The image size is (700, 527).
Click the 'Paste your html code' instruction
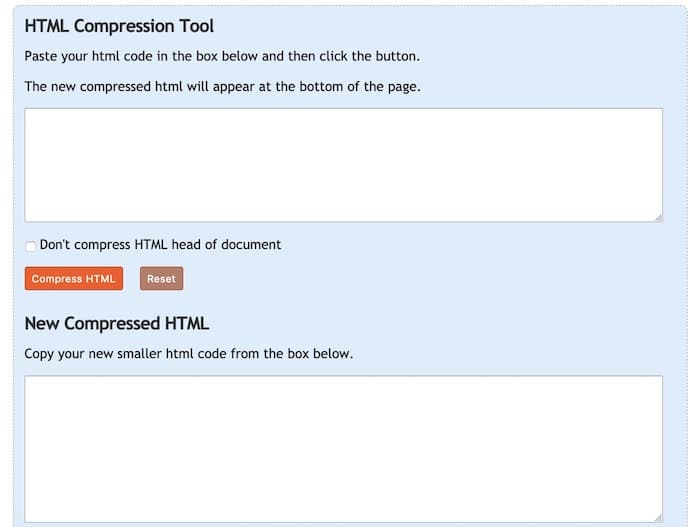point(222,56)
